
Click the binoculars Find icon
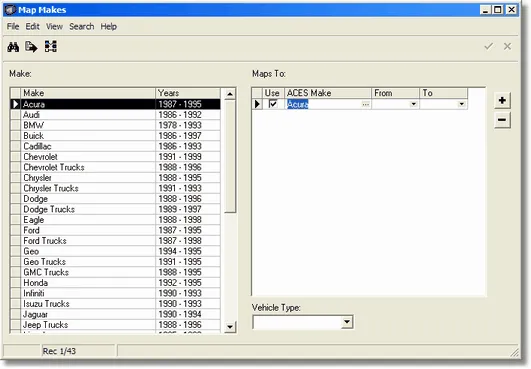(13, 47)
